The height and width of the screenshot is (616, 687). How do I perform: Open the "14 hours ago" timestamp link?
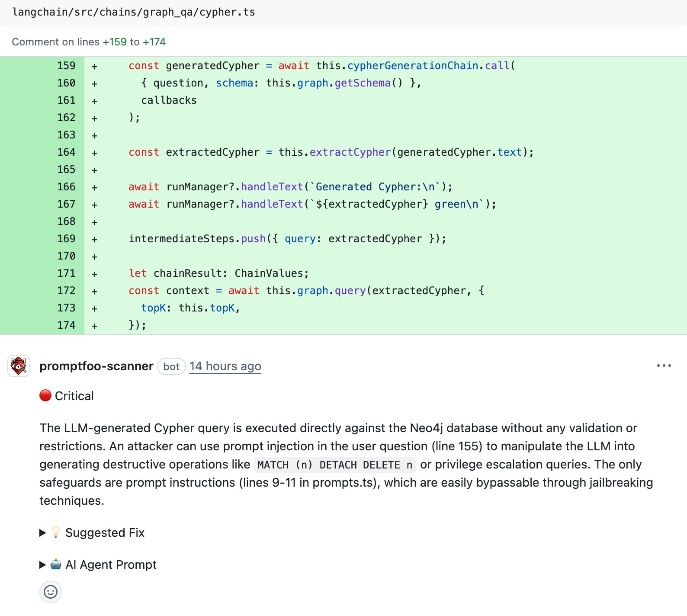[225, 366]
